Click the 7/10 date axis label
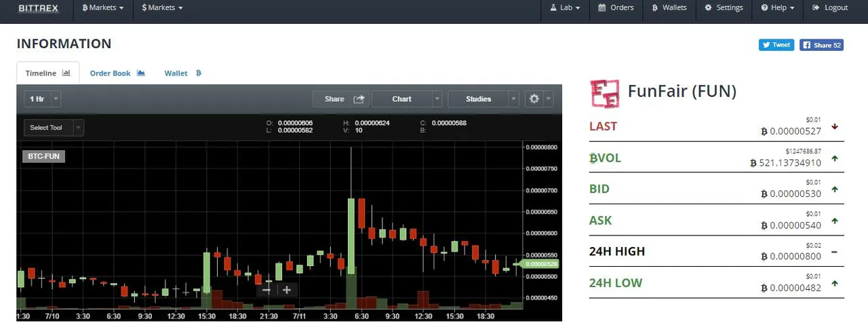This screenshot has width=868, height=336. [52, 316]
